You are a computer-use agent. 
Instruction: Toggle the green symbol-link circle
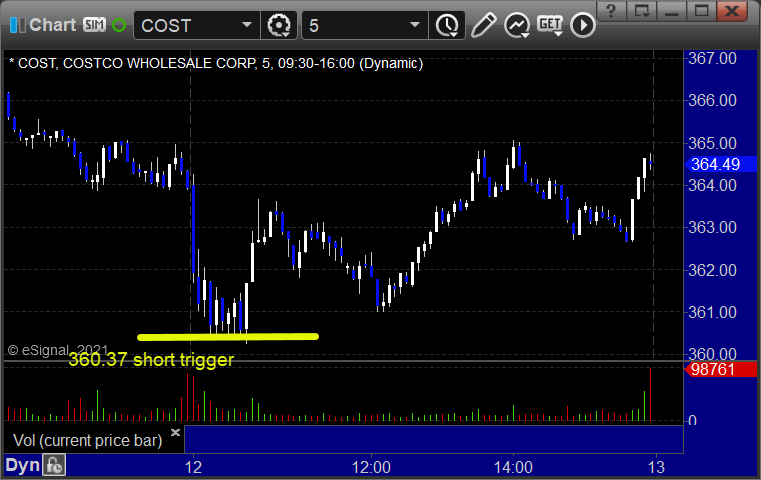pos(119,25)
